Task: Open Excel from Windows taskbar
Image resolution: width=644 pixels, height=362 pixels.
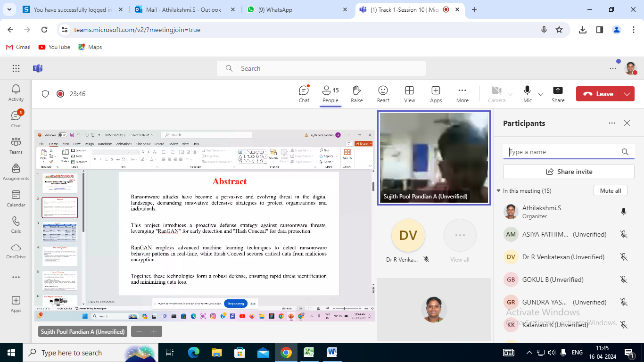Action: (x=309, y=353)
